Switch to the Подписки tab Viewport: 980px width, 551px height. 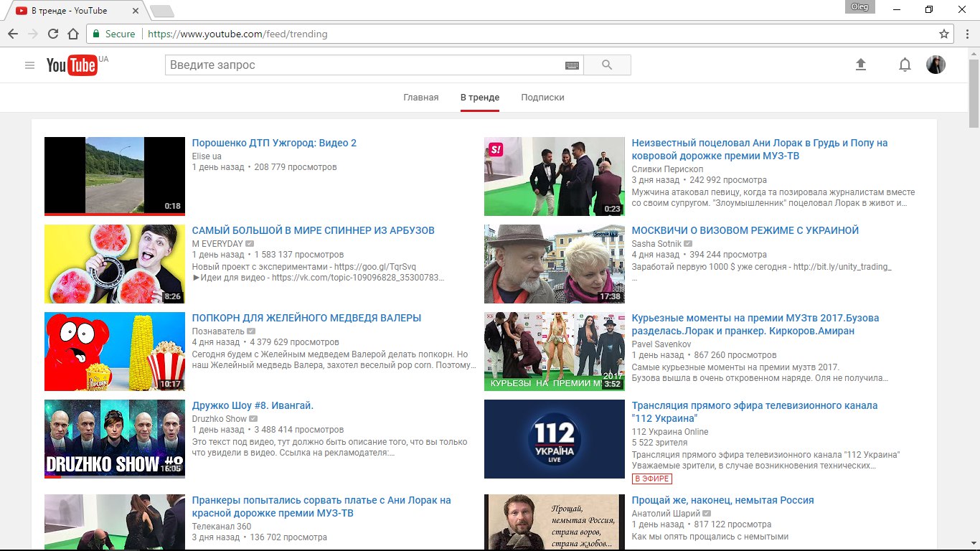coord(542,98)
